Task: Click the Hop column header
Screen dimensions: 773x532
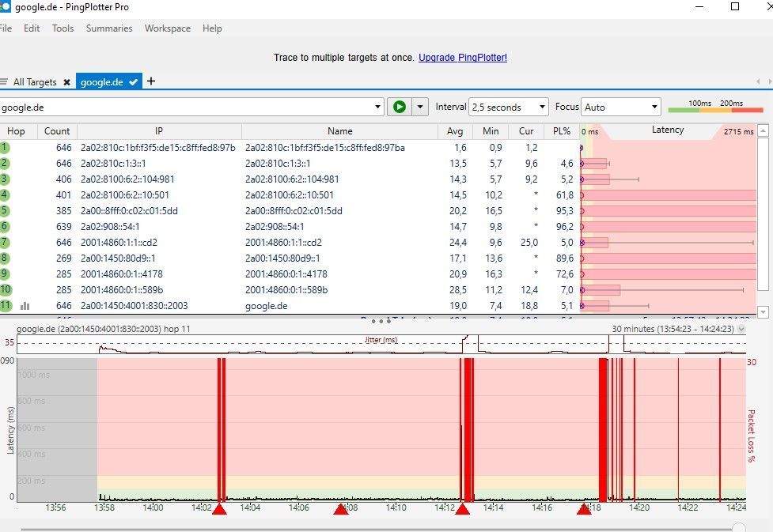Action: [17, 131]
